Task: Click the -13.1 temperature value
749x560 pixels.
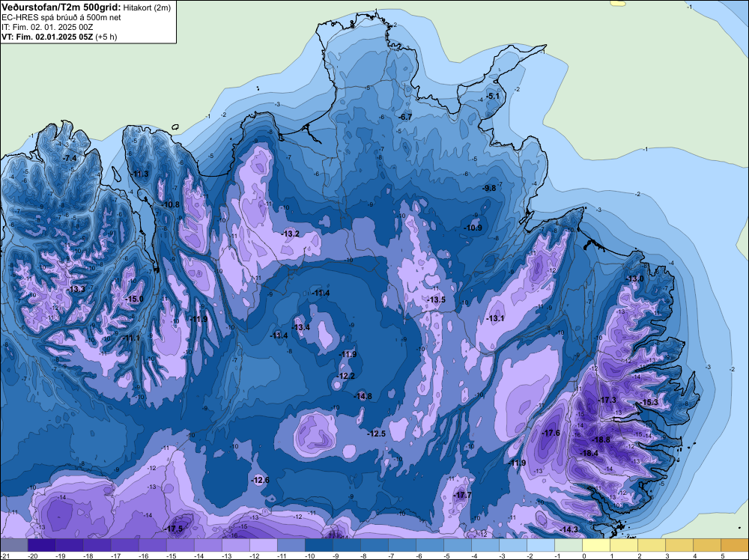Action: 494,318
